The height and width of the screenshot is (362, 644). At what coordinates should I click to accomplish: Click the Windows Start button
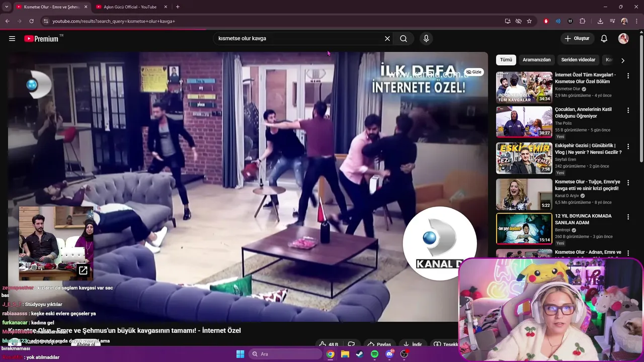(x=240, y=354)
